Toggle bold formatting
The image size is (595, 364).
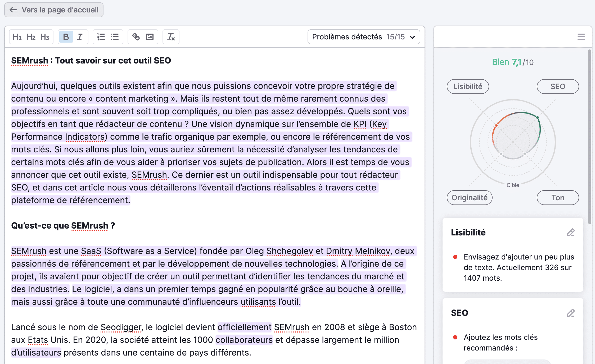[x=66, y=37]
